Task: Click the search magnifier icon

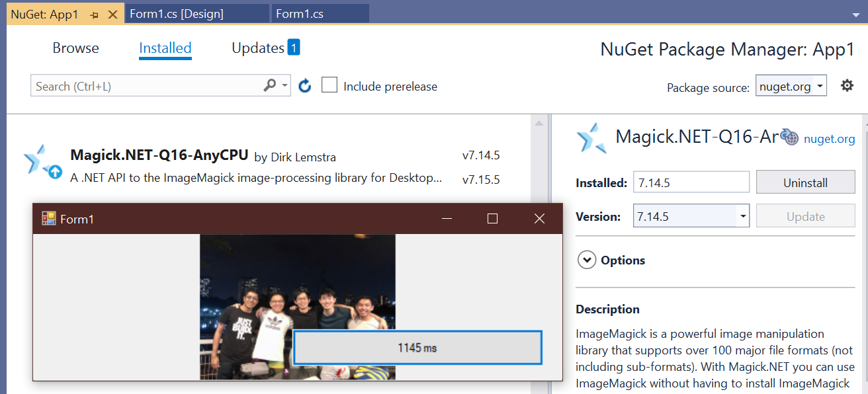Action: 271,85
